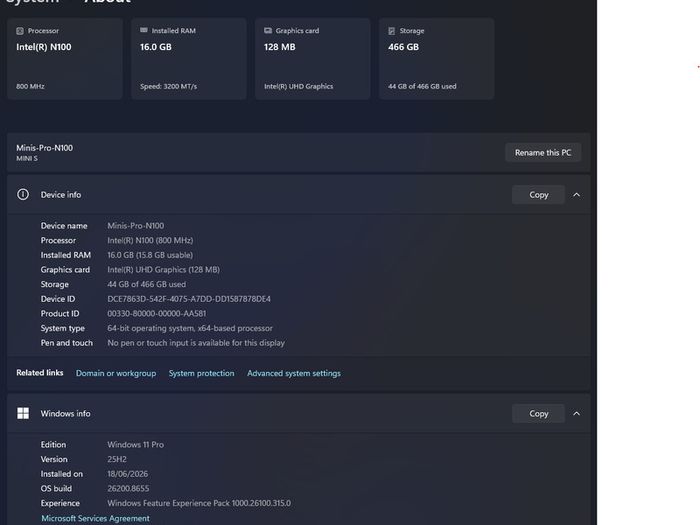Click the Product ID row label
700x525 pixels.
pyautogui.click(x=60, y=314)
